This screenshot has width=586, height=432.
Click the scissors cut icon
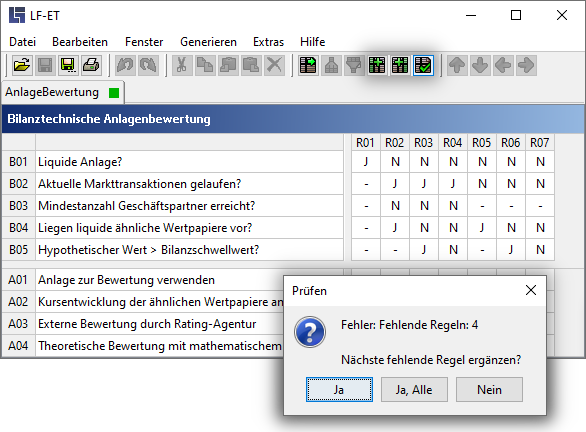tap(182, 65)
